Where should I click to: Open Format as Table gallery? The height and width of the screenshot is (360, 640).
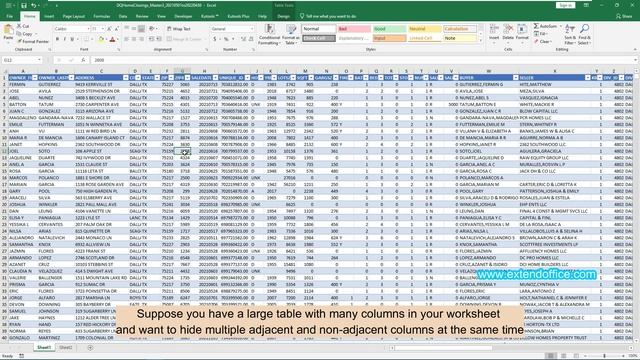(291, 34)
